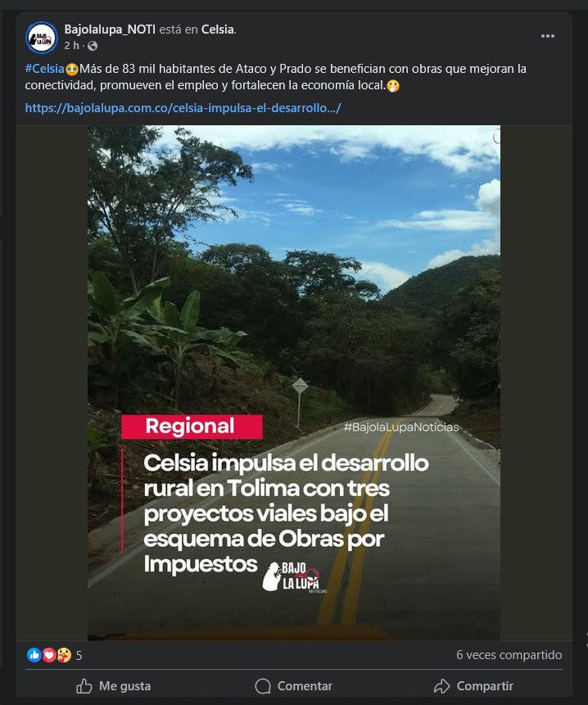Click the red heart reaction icon
588x705 pixels.
(x=49, y=655)
